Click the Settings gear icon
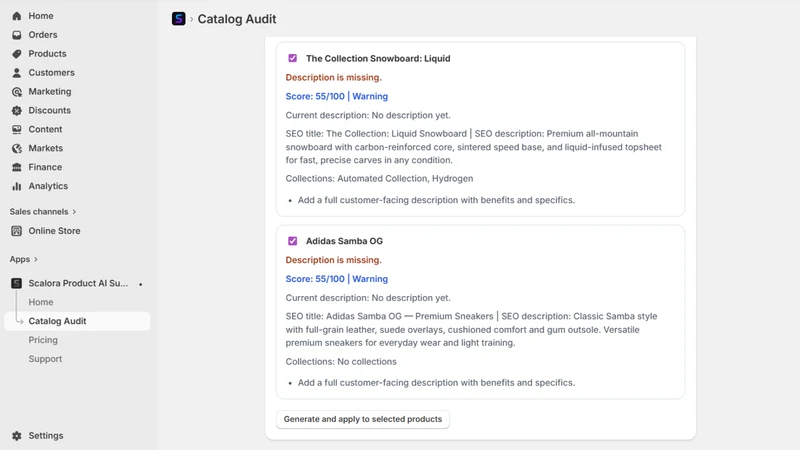This screenshot has width=800, height=450. 17,436
